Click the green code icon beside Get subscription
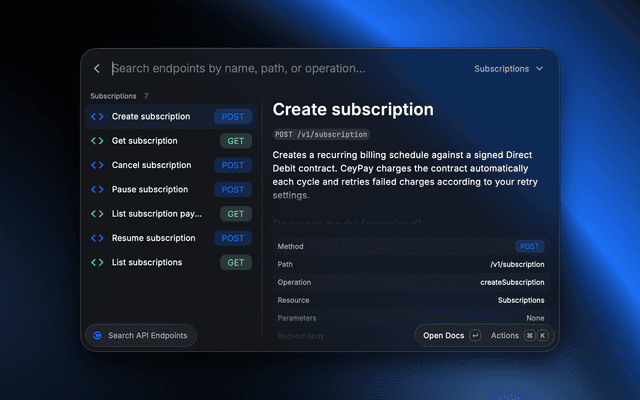The image size is (640, 400). pyautogui.click(x=97, y=141)
